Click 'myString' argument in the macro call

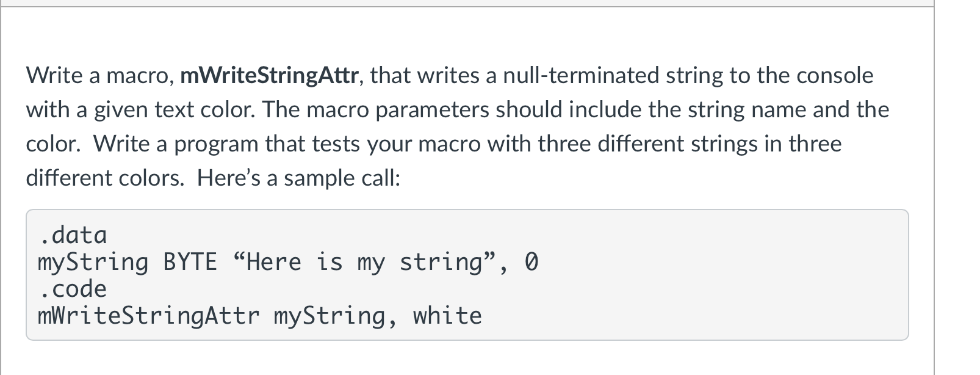(x=330, y=316)
